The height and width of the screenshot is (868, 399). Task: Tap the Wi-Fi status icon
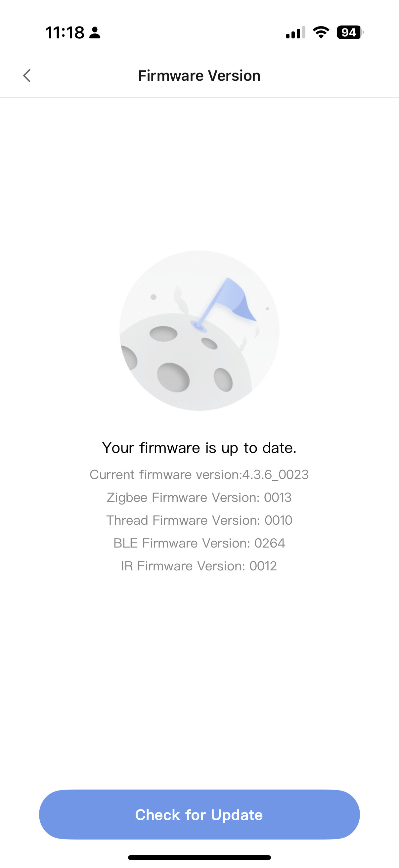[x=321, y=32]
